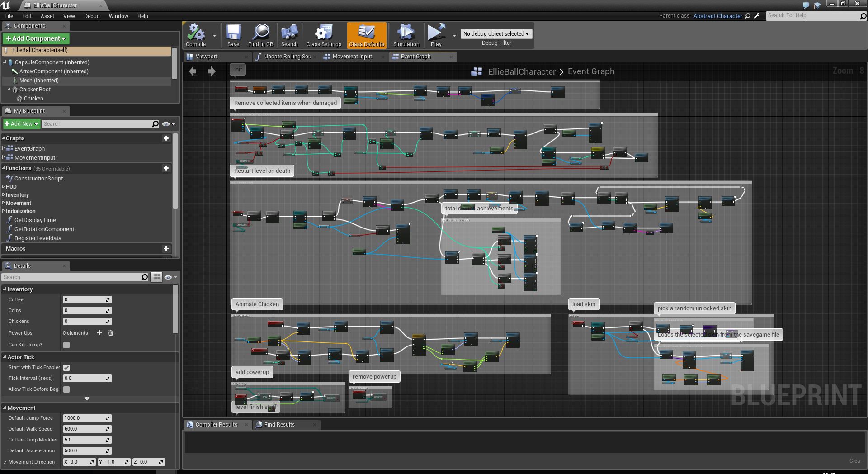The width and height of the screenshot is (868, 474).
Task: Collapse the Movement section in Details
Action: pyautogui.click(x=5, y=408)
